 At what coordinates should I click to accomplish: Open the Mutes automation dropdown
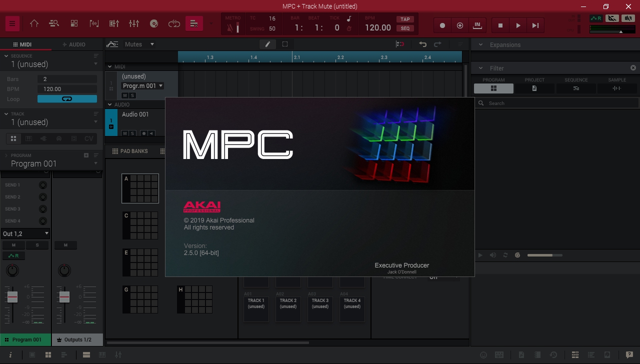(x=139, y=44)
